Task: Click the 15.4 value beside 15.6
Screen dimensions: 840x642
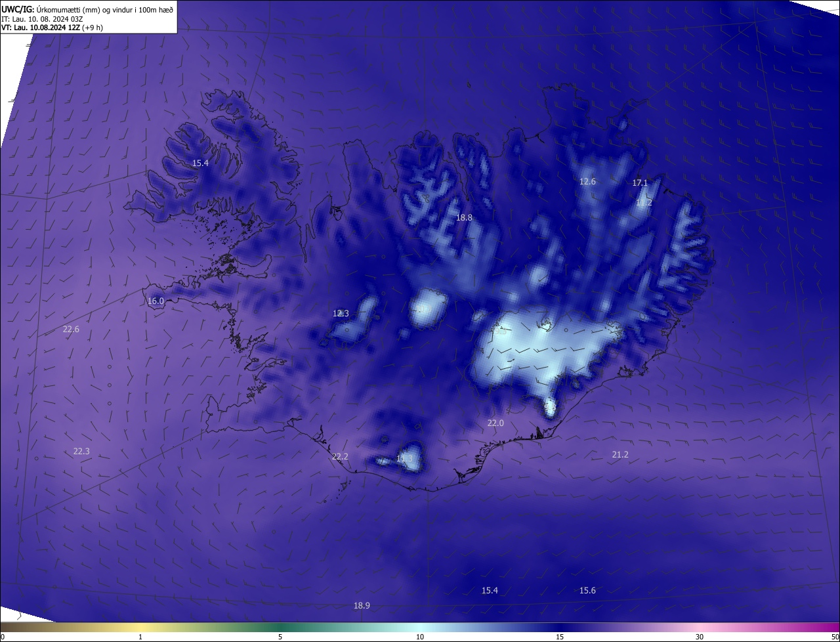Action: (x=490, y=590)
